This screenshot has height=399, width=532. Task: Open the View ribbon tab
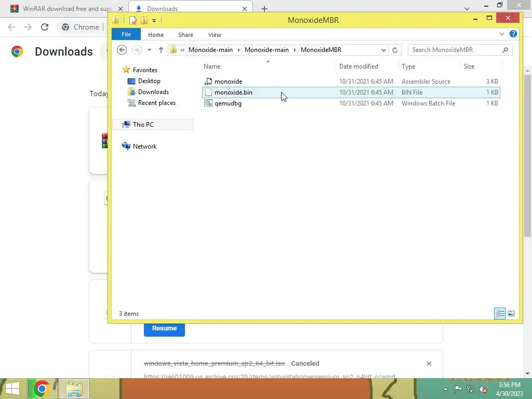click(x=215, y=35)
